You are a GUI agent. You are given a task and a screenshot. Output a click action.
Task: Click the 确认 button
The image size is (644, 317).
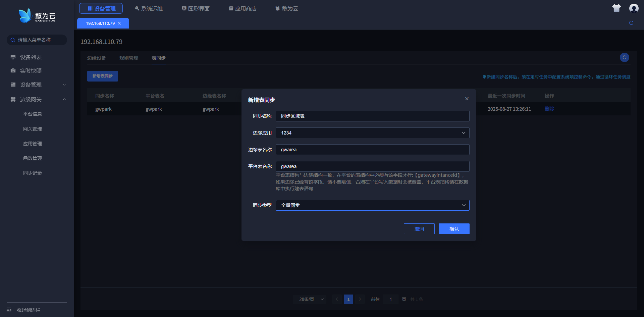(454, 229)
